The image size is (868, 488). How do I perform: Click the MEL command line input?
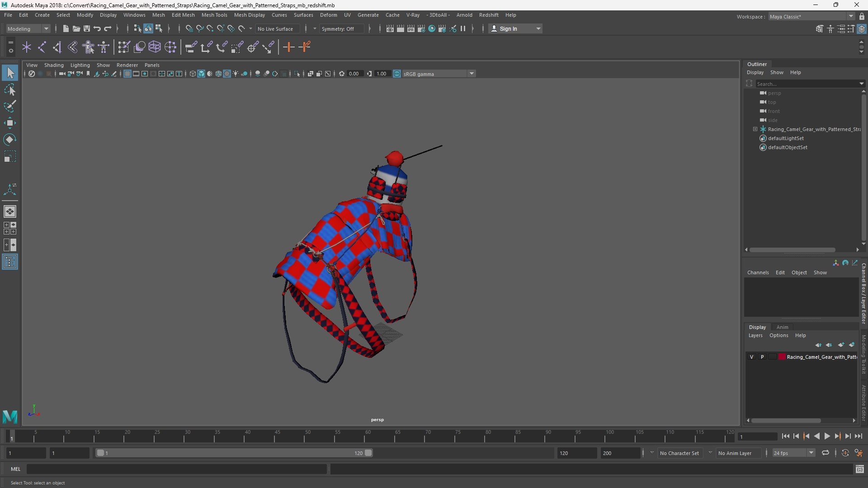(176, 469)
